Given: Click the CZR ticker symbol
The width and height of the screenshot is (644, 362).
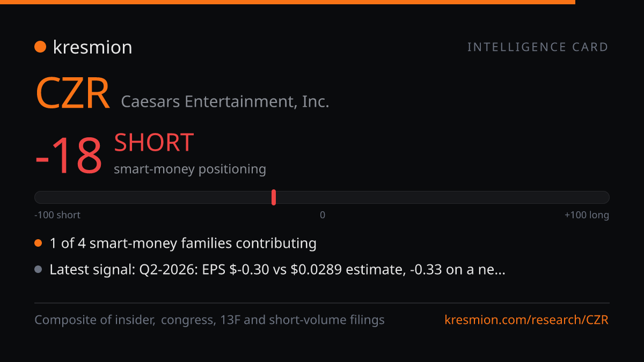Looking at the screenshot, I should [72, 93].
